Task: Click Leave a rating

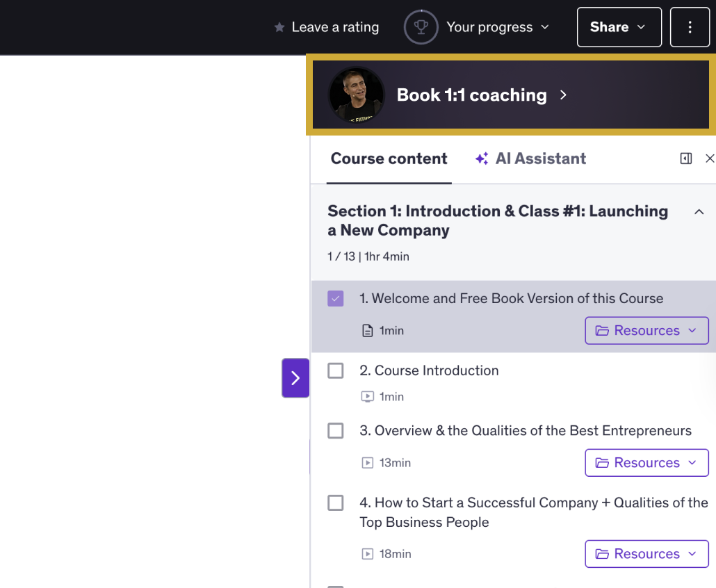Action: 336,26
